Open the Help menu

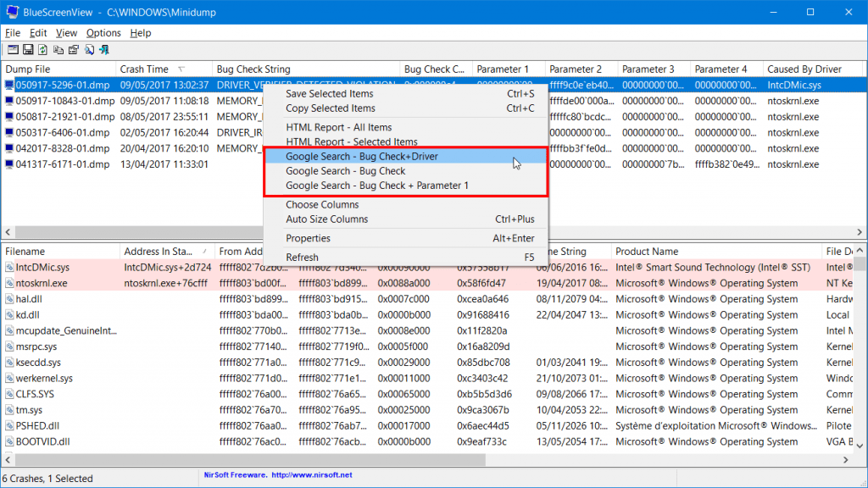141,33
